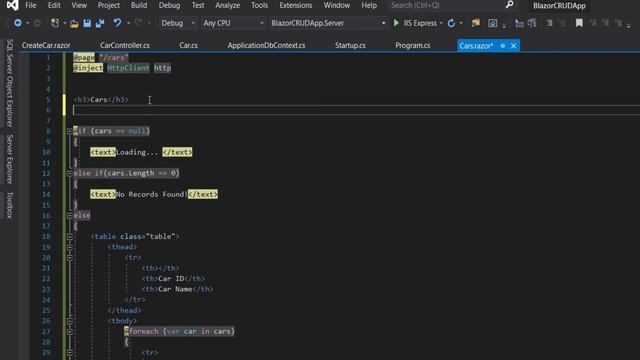Toggle a bookmark on current line
Viewport: 640px width, 360px height.
click(579, 23)
